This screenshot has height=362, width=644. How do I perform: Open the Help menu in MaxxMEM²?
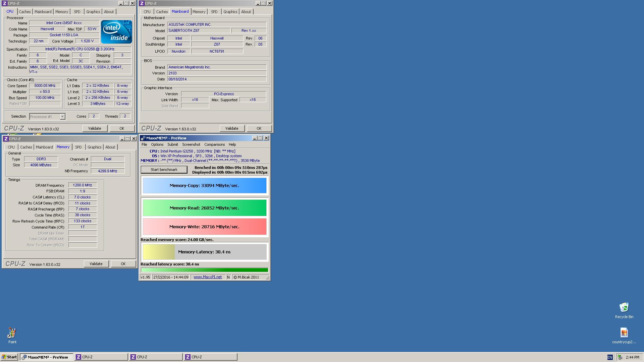232,144
